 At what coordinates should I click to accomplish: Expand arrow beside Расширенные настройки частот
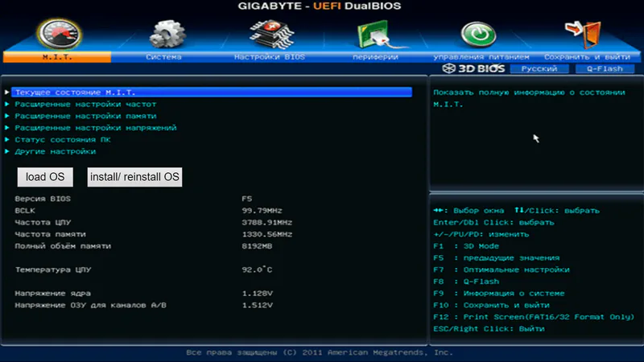(x=7, y=105)
